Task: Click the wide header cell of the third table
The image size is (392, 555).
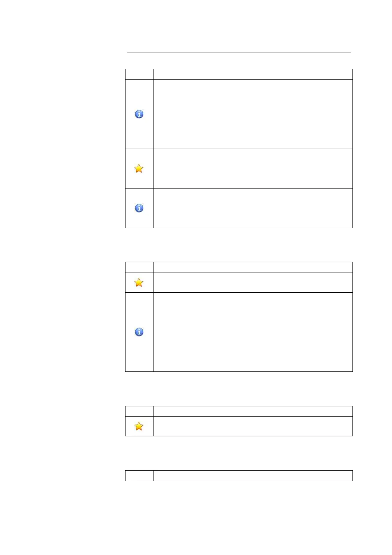Action: click(253, 411)
